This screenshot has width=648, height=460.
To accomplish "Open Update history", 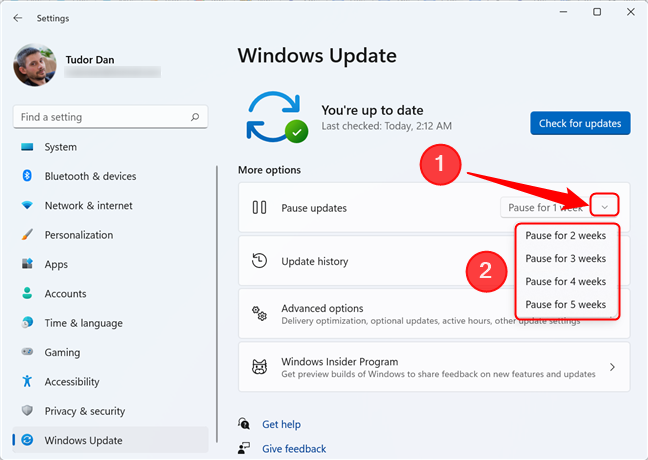I will click(x=376, y=261).
